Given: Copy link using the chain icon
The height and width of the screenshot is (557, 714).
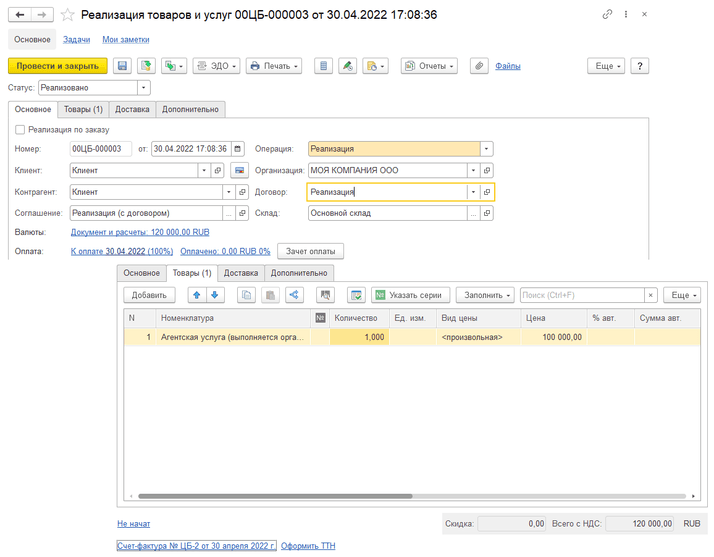Looking at the screenshot, I should point(608,15).
